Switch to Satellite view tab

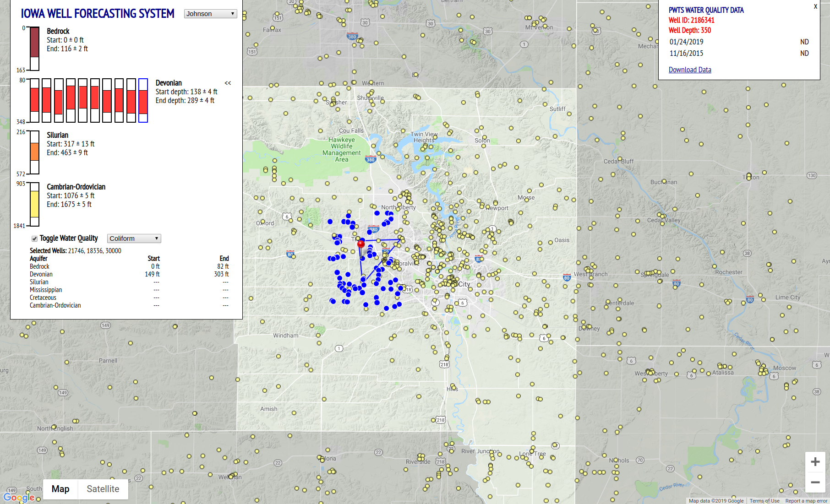pyautogui.click(x=103, y=489)
